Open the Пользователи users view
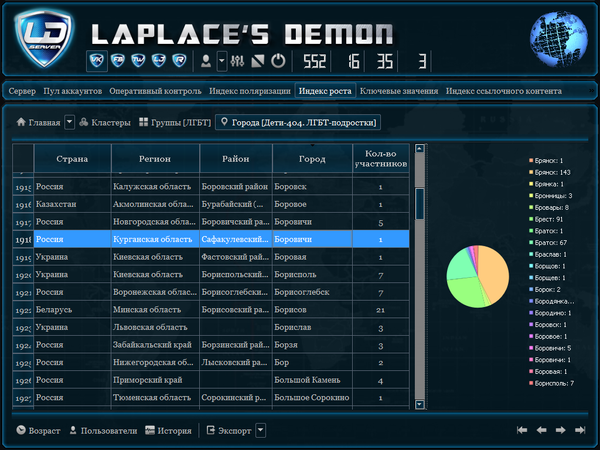The width and height of the screenshot is (600, 450). 103,430
